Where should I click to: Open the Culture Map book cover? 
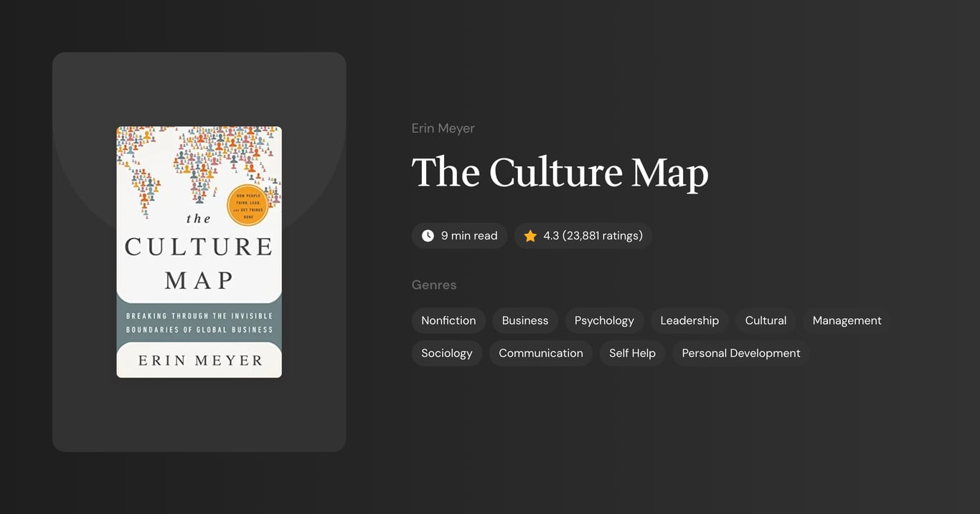199,250
